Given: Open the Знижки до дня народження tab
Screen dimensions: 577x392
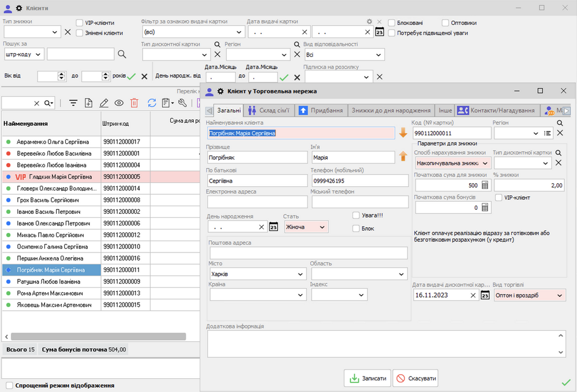Looking at the screenshot, I should click(x=392, y=110).
